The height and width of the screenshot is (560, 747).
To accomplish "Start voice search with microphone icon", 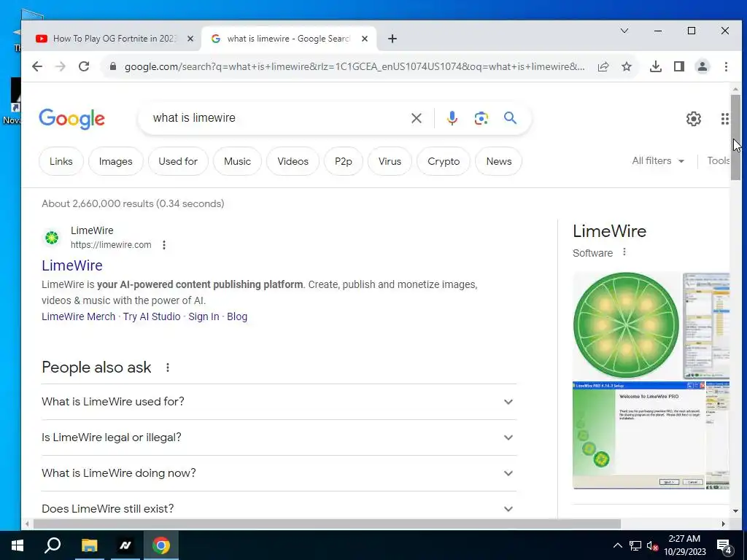I will pos(452,118).
